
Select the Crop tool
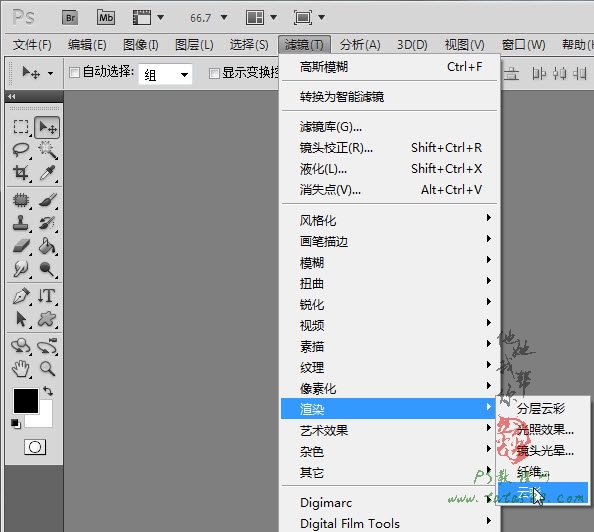(x=21, y=173)
